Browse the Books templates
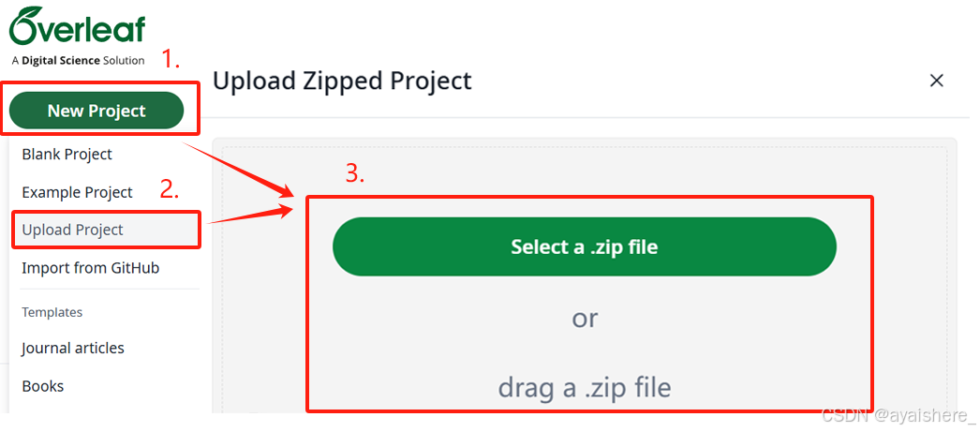Image resolution: width=980 pixels, height=432 pixels. point(43,386)
